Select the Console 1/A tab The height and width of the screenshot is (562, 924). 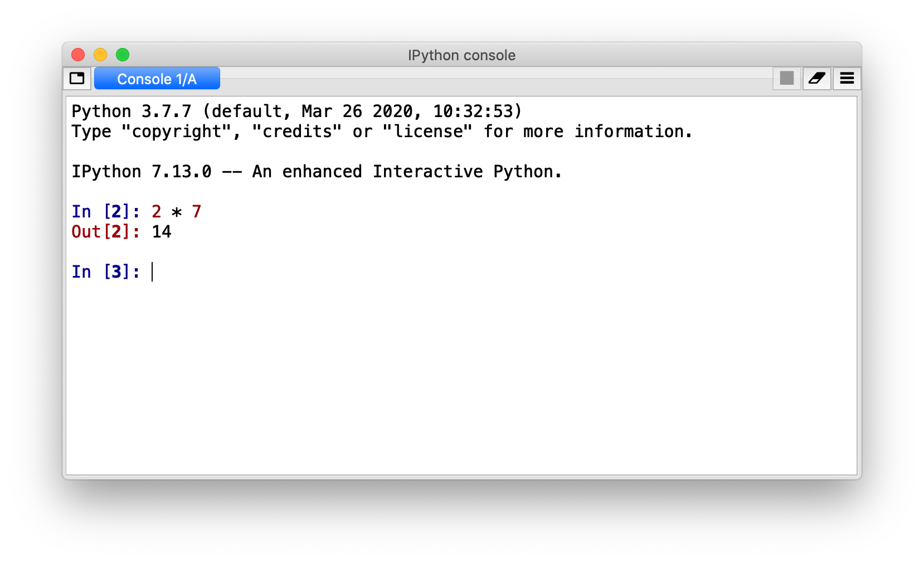tap(157, 78)
